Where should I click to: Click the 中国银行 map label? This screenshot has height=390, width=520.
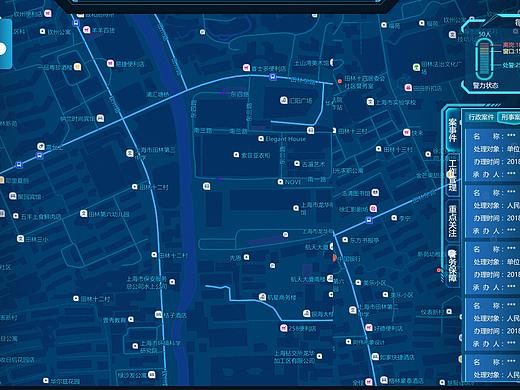[349, 259]
